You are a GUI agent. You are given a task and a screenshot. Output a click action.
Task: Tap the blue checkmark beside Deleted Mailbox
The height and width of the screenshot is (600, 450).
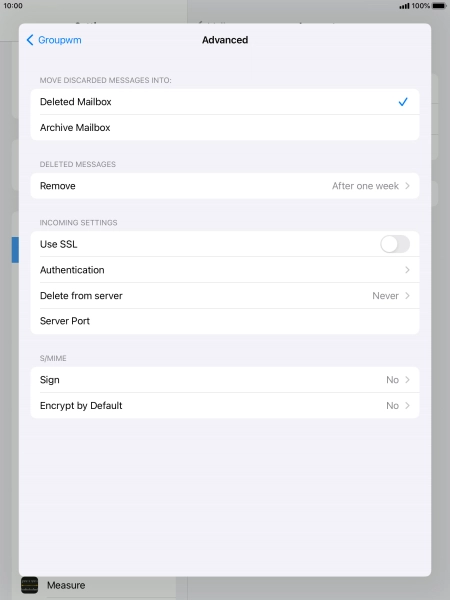point(403,102)
